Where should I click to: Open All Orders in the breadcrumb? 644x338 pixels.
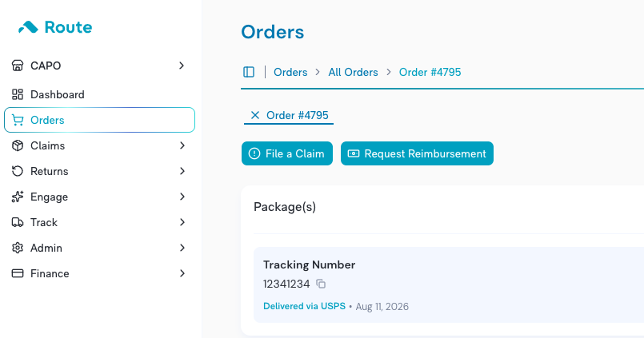tap(354, 72)
